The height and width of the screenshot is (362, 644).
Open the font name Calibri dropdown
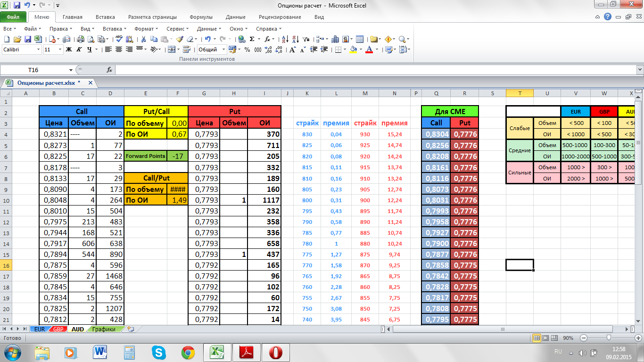pyautogui.click(x=38, y=49)
